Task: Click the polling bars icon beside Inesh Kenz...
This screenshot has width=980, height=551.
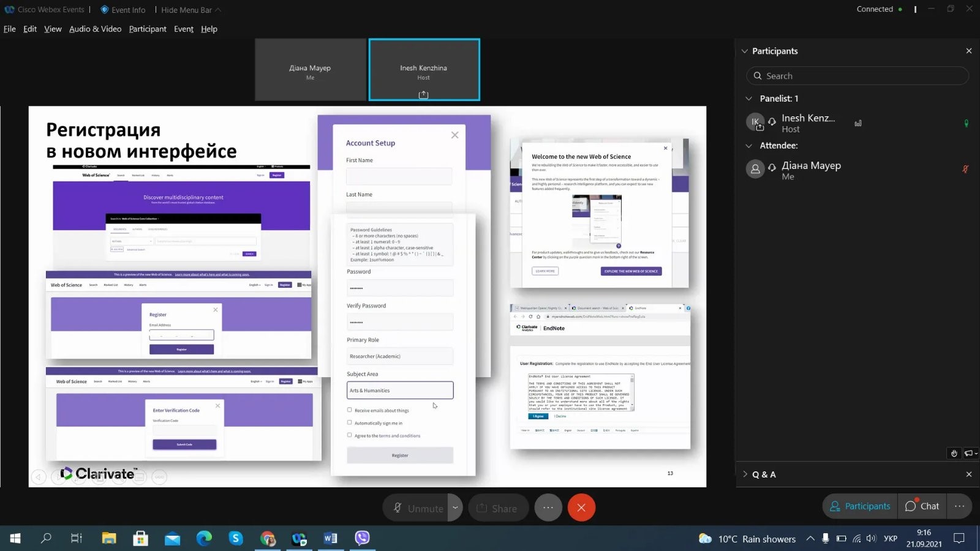Action: [x=858, y=123]
